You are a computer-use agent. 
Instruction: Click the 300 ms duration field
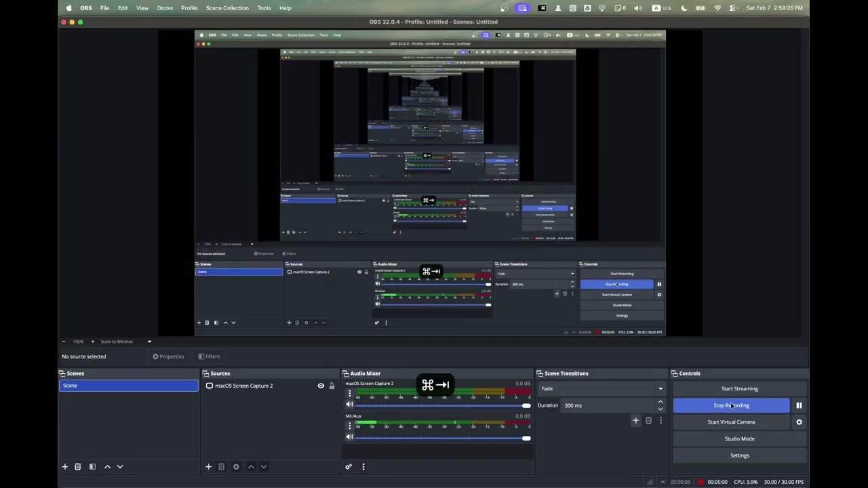[x=608, y=405]
